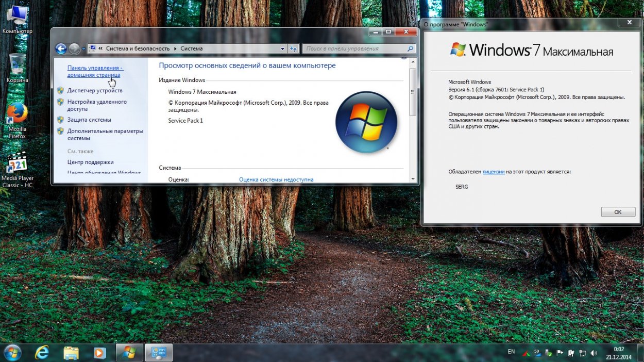Switch input language via EN indicator
The height and width of the screenshot is (362, 644).
tap(511, 352)
